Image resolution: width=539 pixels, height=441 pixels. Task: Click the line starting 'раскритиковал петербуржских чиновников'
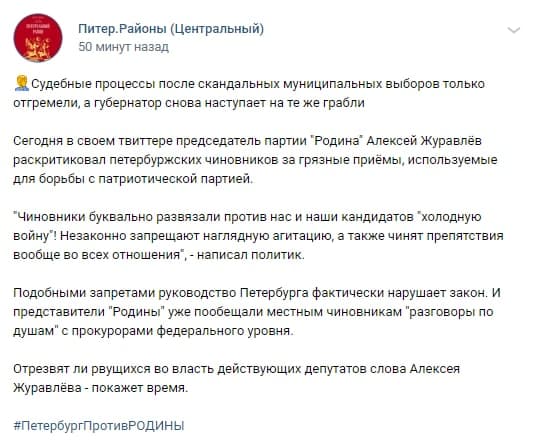click(255, 160)
